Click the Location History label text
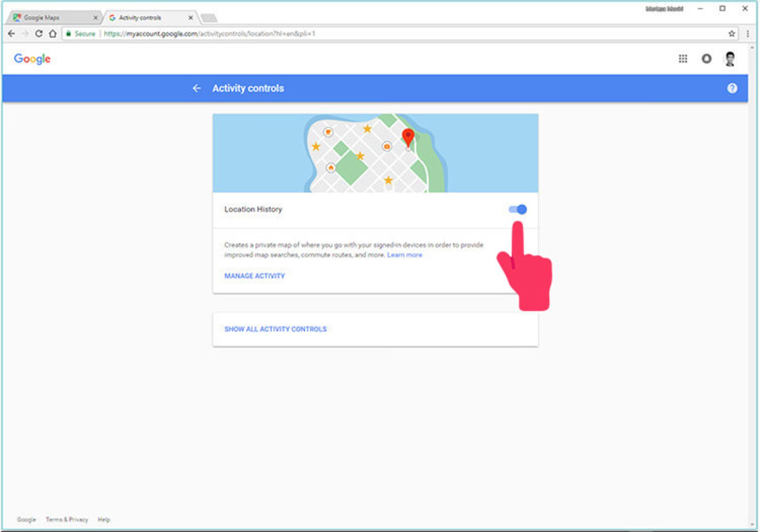760x532 pixels. coord(253,209)
